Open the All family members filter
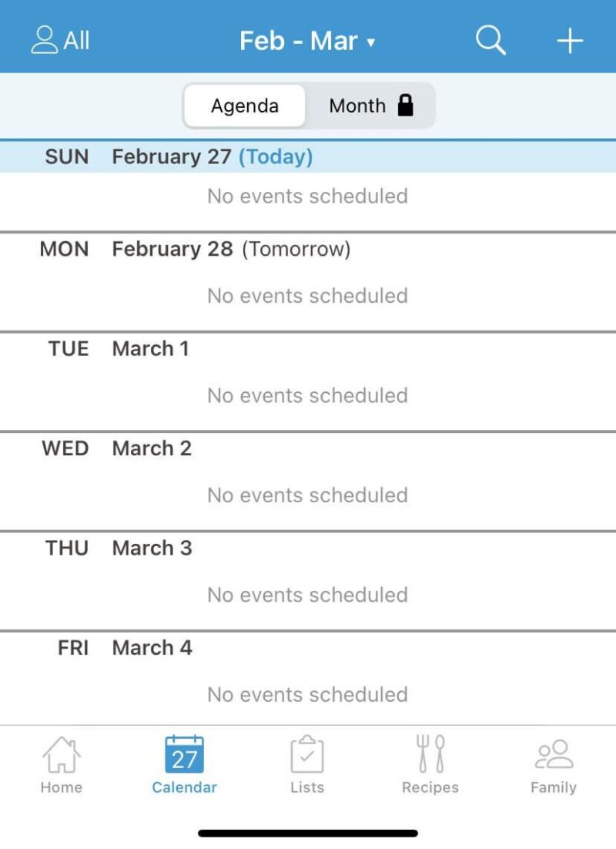The width and height of the screenshot is (616, 849). (x=60, y=41)
